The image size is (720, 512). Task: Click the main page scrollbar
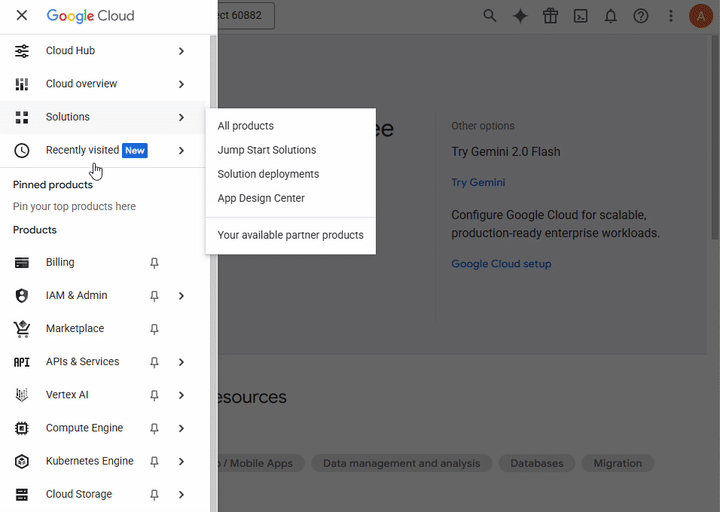(x=715, y=138)
